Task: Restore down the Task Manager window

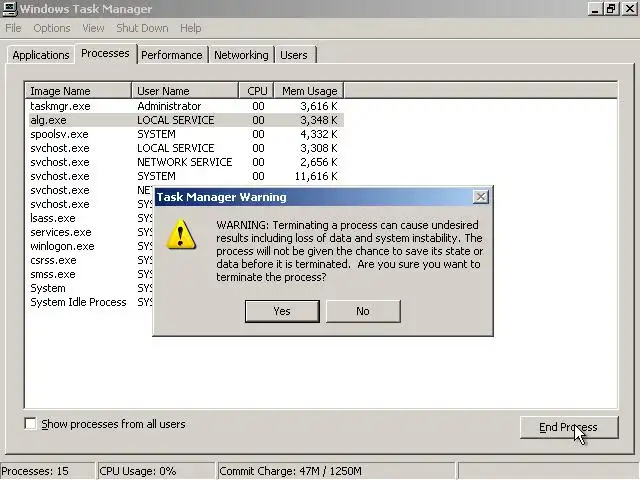Action: (611, 9)
